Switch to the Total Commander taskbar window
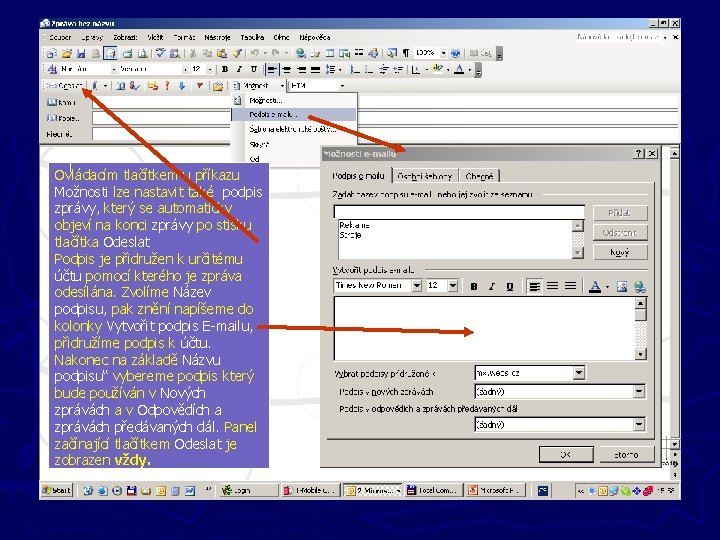 point(433,490)
